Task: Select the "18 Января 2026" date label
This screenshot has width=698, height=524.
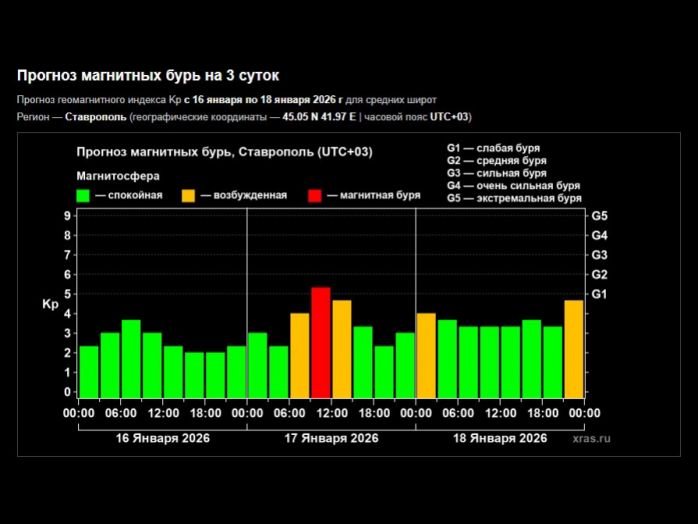Action: (500, 438)
